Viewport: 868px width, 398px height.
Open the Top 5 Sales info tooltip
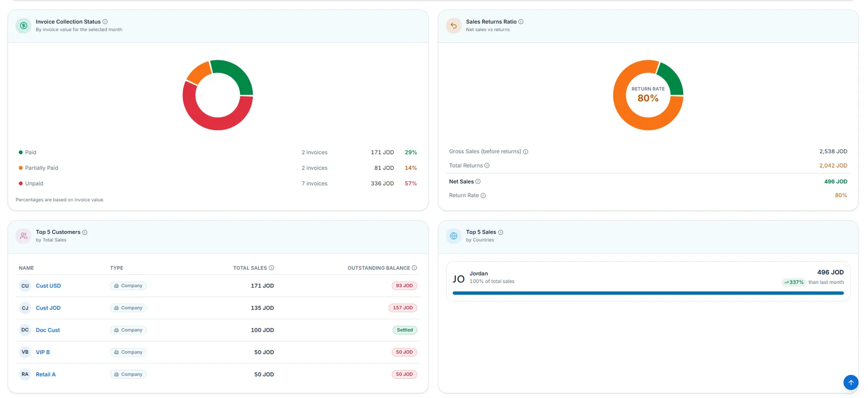(x=500, y=232)
